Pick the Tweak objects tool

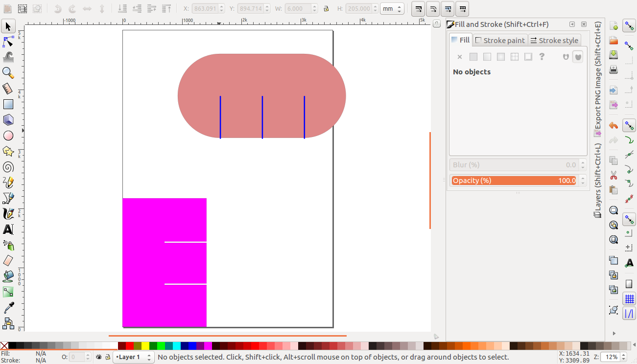(8, 57)
